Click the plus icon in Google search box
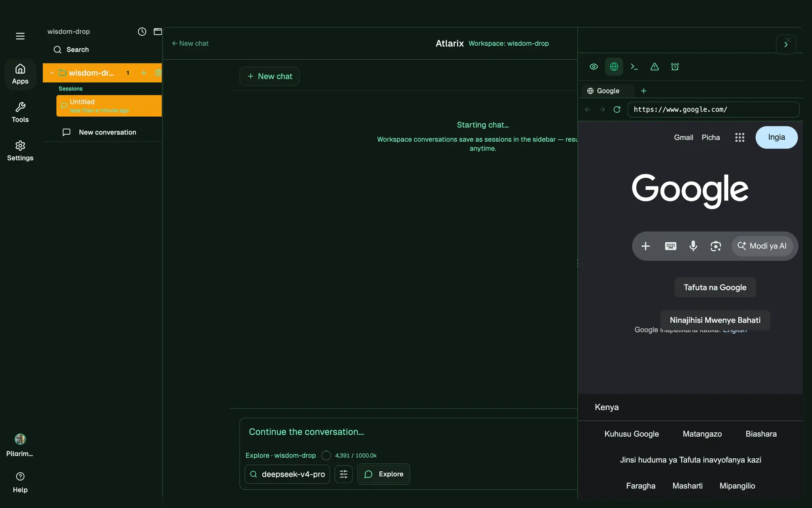The height and width of the screenshot is (508, 812). [645, 246]
